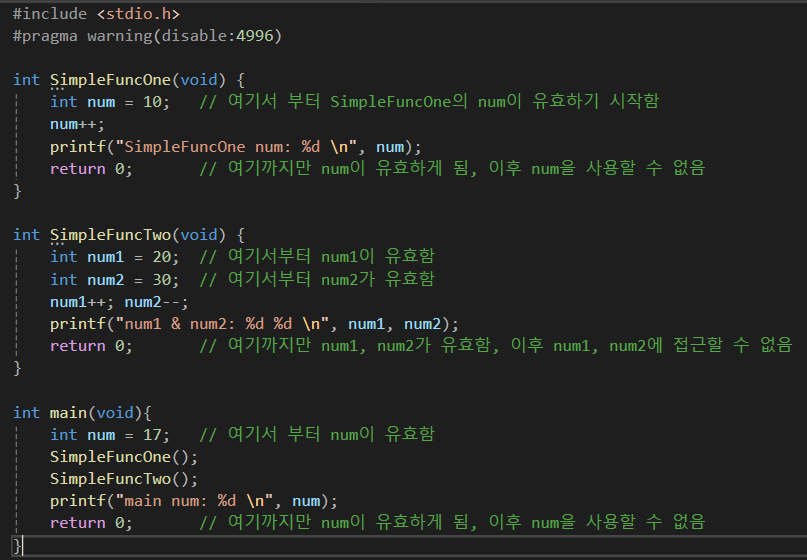The height and width of the screenshot is (560, 807).
Task: Click the SimpleFuncOne function name in its definition
Action: point(110,80)
